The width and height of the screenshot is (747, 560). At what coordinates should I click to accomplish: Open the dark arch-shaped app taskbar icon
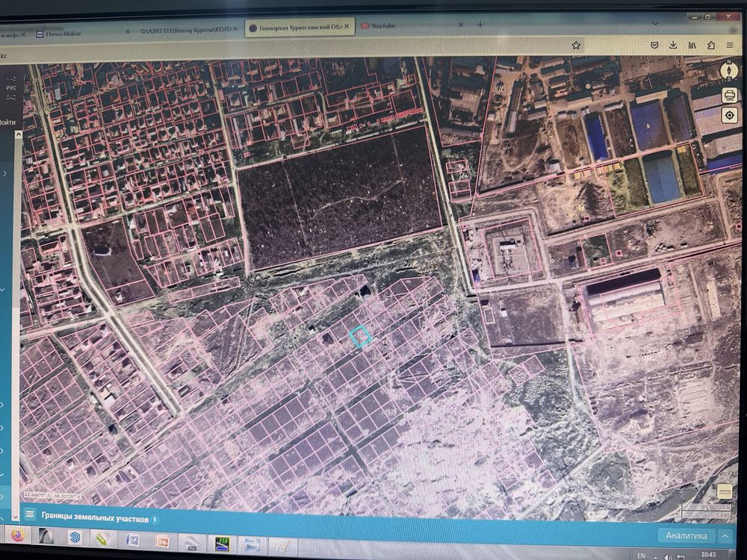tap(46, 537)
